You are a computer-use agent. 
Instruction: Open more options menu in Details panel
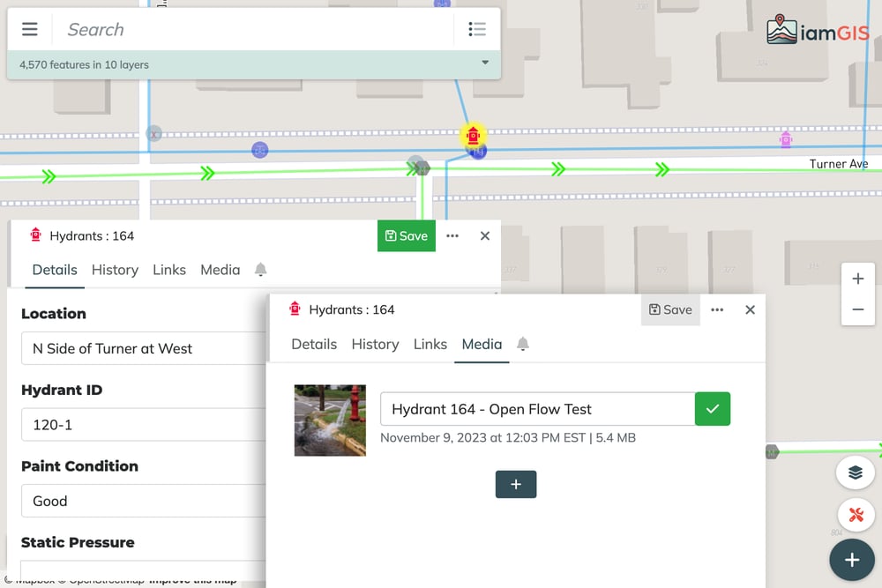tap(452, 235)
